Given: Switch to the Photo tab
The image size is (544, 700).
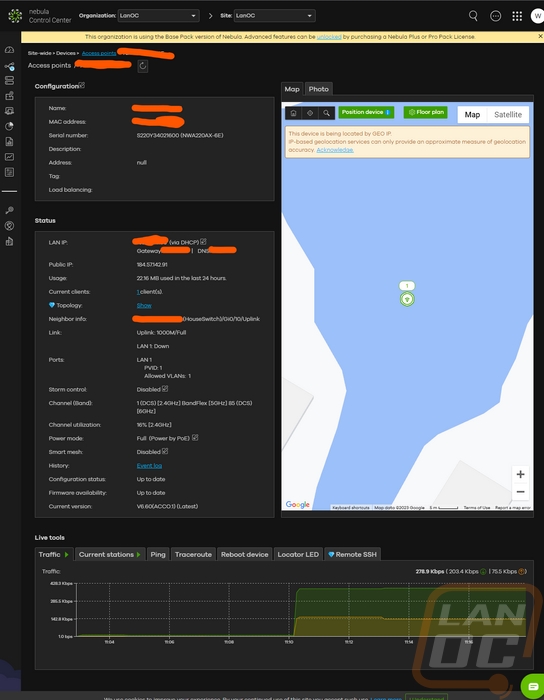Looking at the screenshot, I should tap(319, 89).
